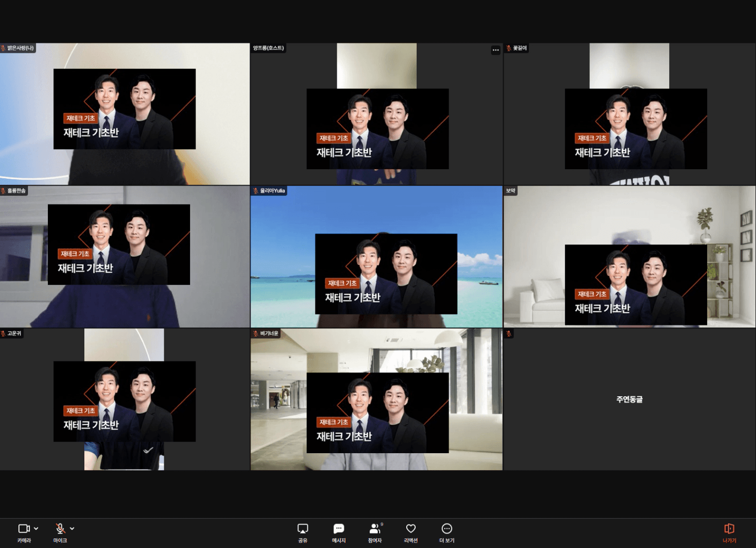
Task: Click the muted mic icon beside 비기너윤
Action: click(x=255, y=333)
